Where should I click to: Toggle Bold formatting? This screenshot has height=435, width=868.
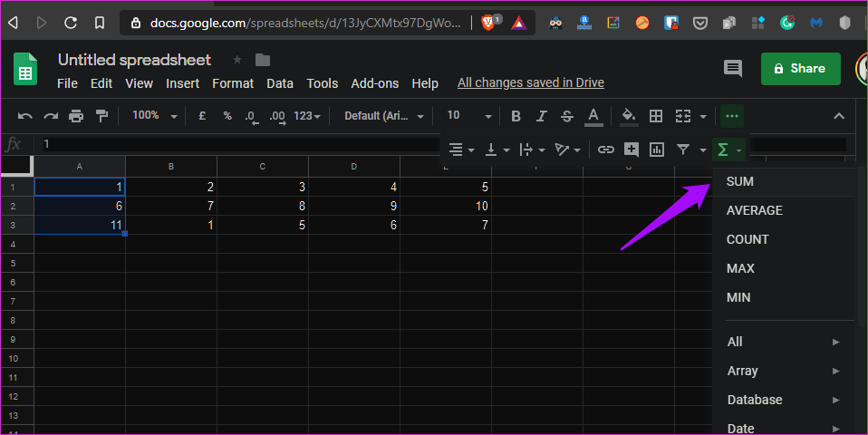[516, 116]
